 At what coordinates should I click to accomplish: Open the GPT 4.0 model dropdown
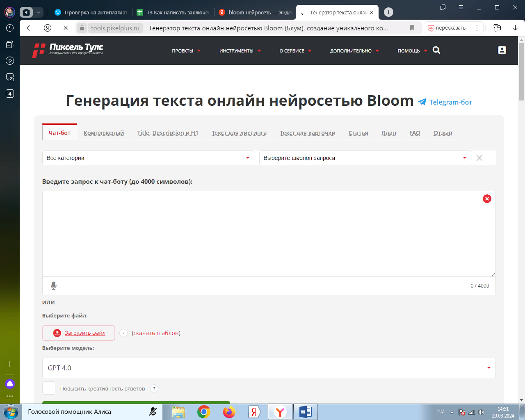(x=269, y=368)
